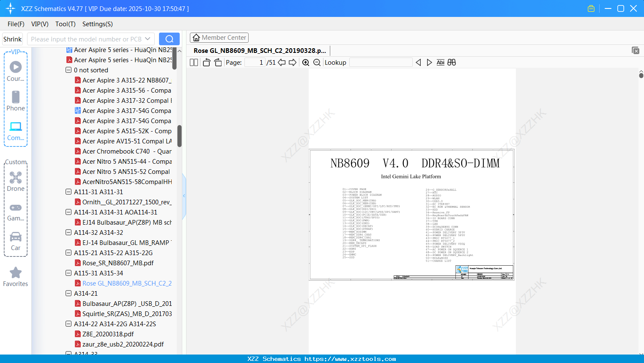
Task: Click the binoculars search icon
Action: click(452, 63)
